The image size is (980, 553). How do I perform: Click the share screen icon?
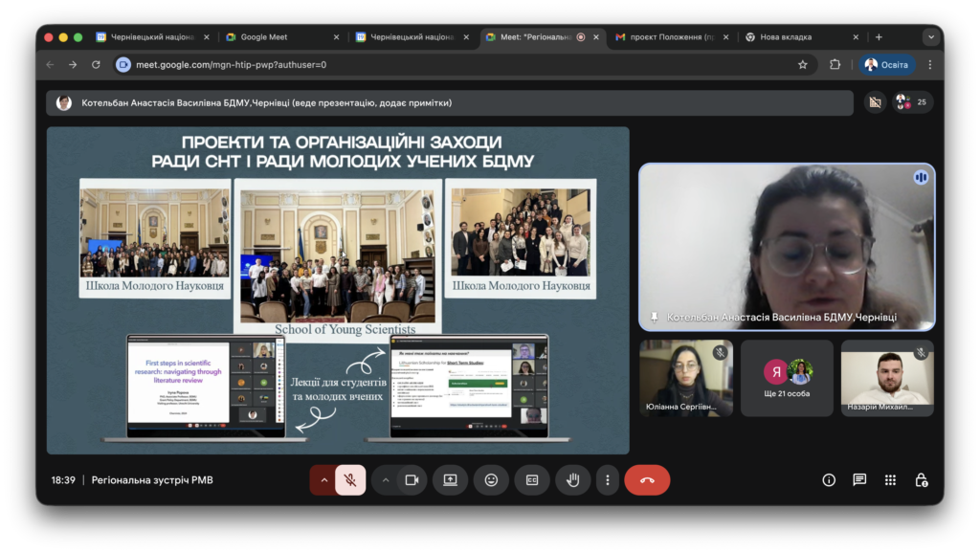450,480
